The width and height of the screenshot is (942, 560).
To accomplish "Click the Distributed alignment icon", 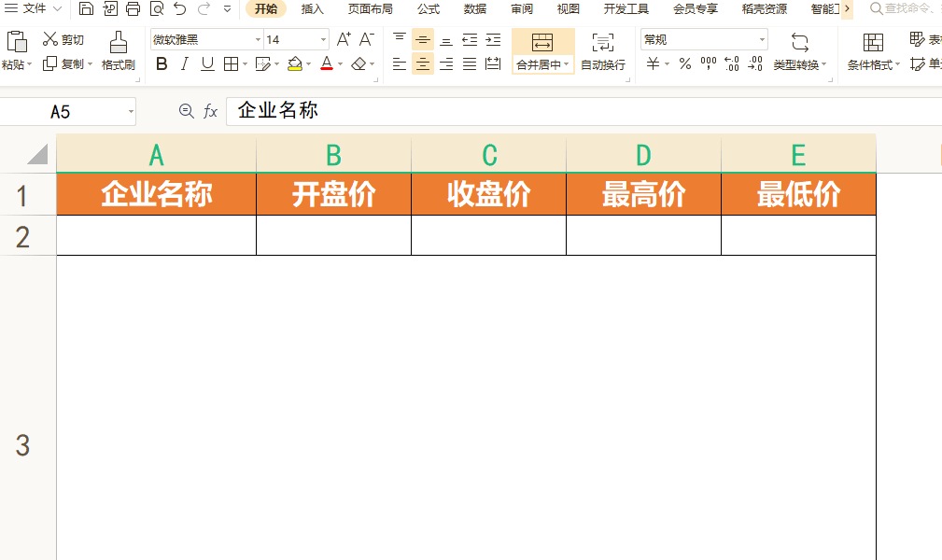I will [493, 63].
